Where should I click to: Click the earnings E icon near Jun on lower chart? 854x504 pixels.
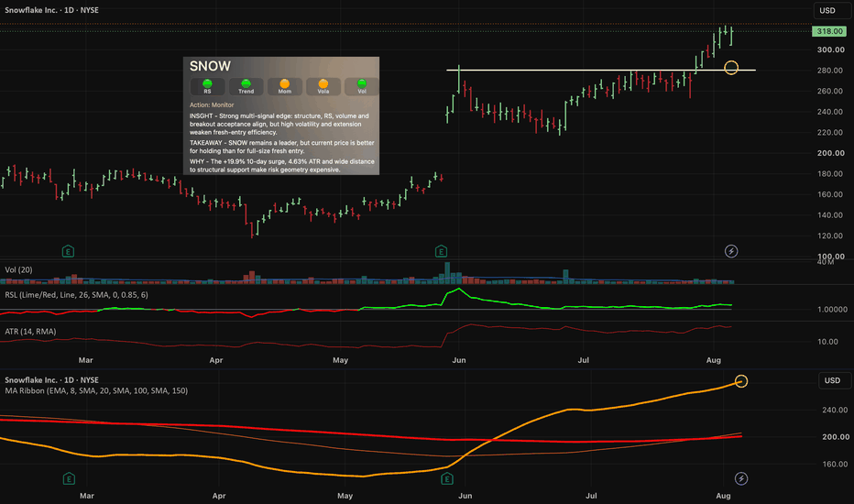pyautogui.click(x=447, y=479)
